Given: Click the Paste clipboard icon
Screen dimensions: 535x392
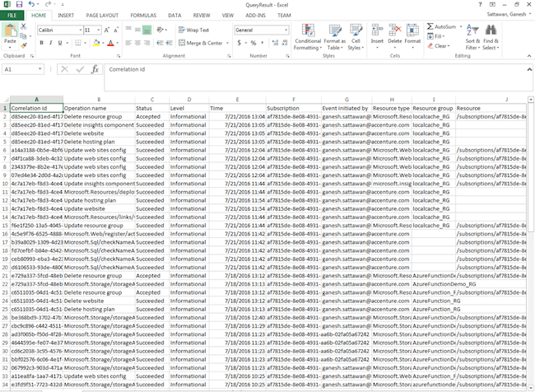Looking at the screenshot, I should point(10,30).
